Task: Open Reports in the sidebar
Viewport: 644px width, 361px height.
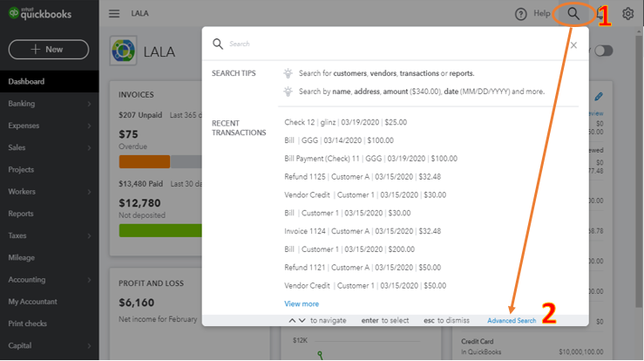Action: pos(50,214)
